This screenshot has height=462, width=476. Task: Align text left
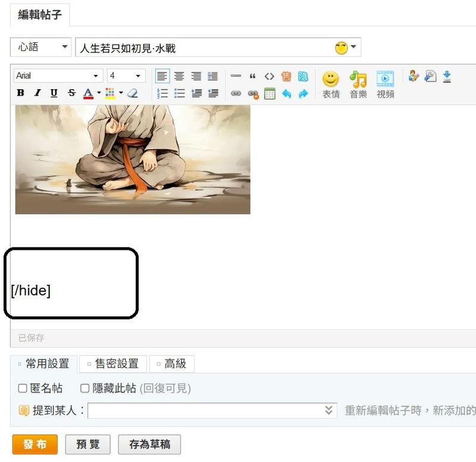click(162, 76)
